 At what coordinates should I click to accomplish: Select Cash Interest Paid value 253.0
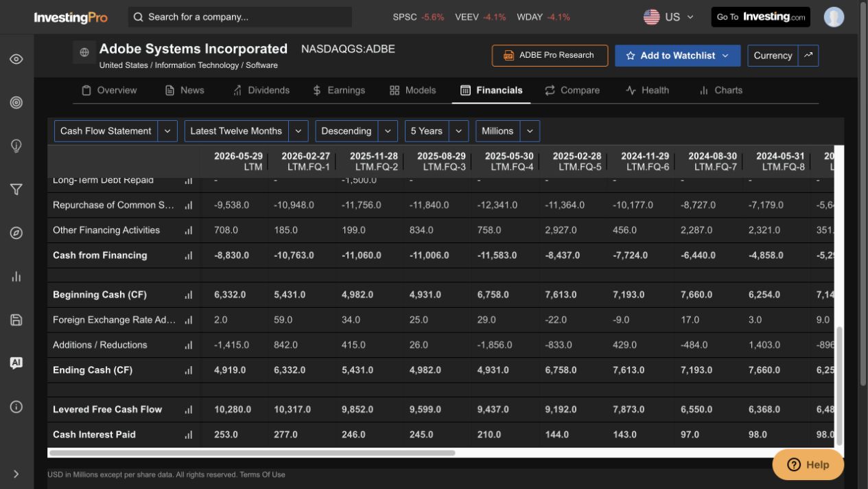226,435
